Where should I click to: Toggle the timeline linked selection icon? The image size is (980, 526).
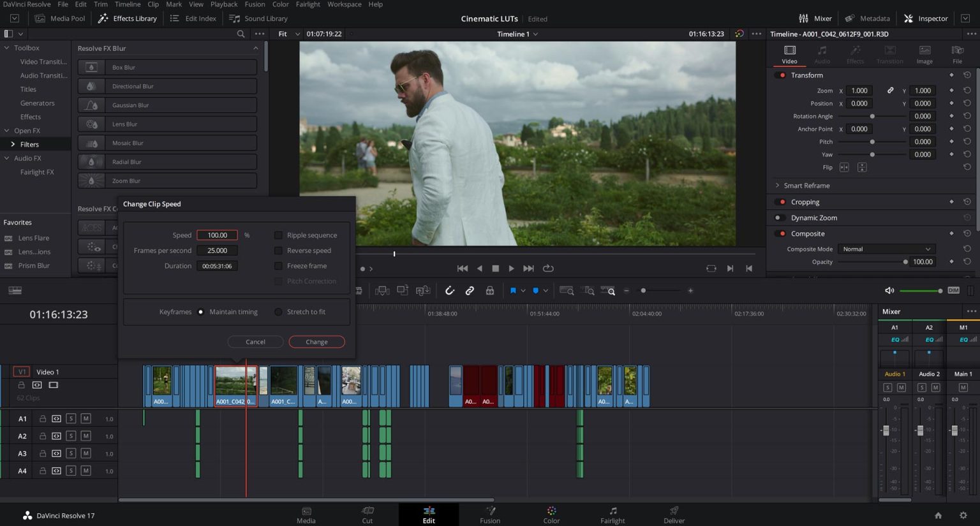[x=470, y=291]
